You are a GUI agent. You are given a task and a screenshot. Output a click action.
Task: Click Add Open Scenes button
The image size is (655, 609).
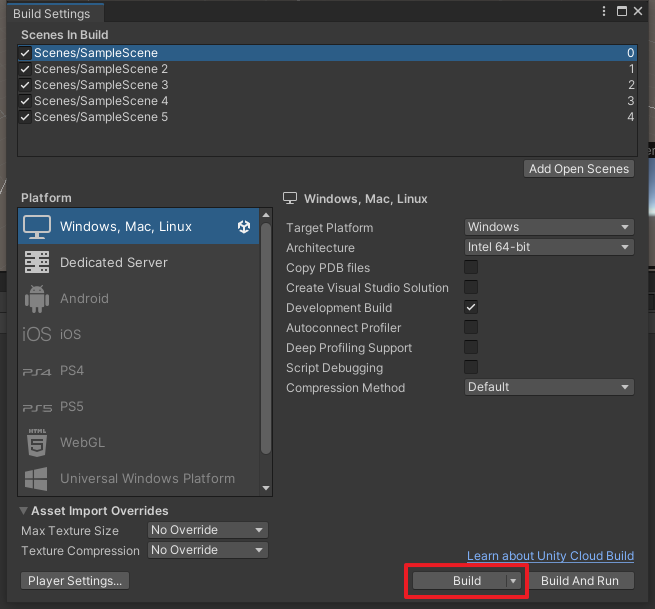[579, 169]
